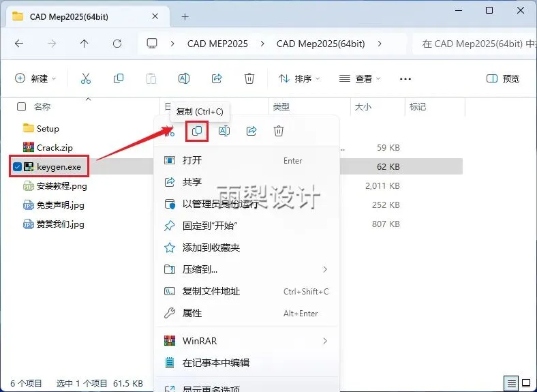Select the 免责声明.jpg file
The height and width of the screenshot is (392, 537).
click(60, 205)
